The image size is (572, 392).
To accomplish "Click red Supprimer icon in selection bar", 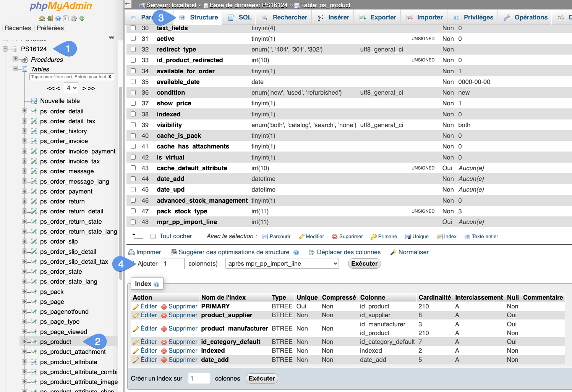I will 335,237.
